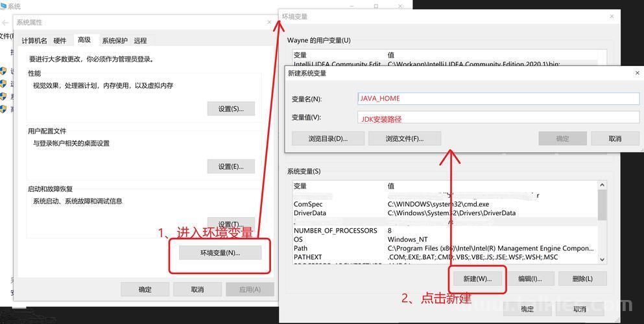
Task: Select the Path system variable row
Action: (x=445, y=248)
